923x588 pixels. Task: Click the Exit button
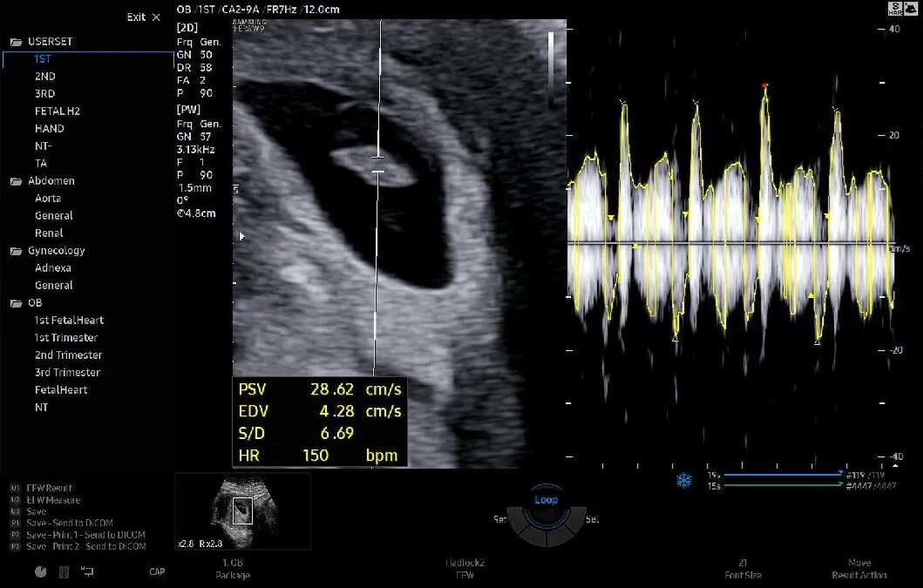coord(144,17)
